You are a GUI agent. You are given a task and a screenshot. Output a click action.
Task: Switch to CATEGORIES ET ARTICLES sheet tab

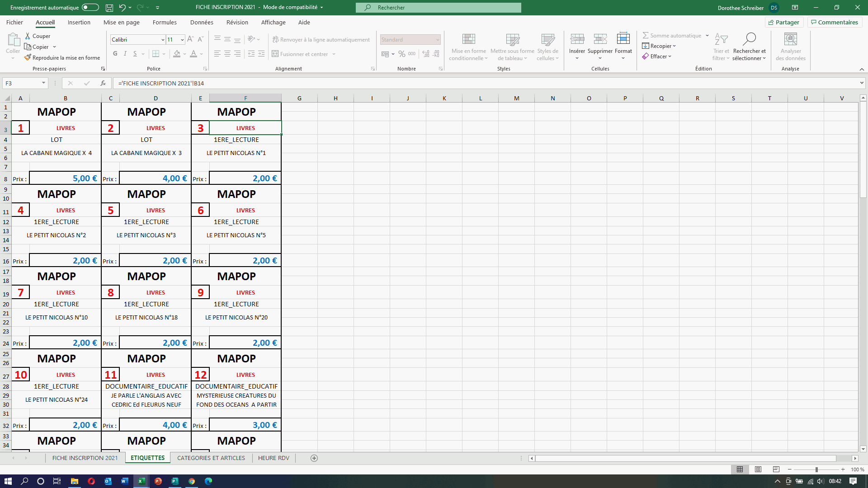click(211, 458)
